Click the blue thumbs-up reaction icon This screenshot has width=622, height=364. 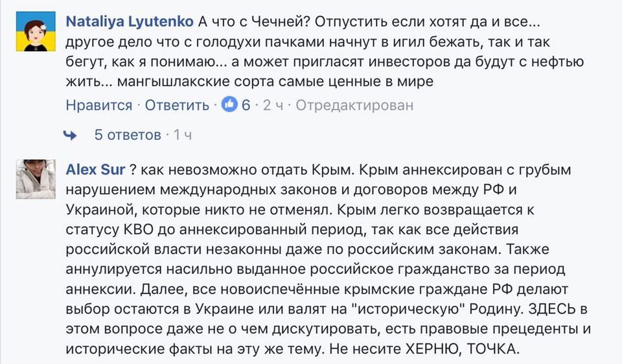pyautogui.click(x=230, y=104)
